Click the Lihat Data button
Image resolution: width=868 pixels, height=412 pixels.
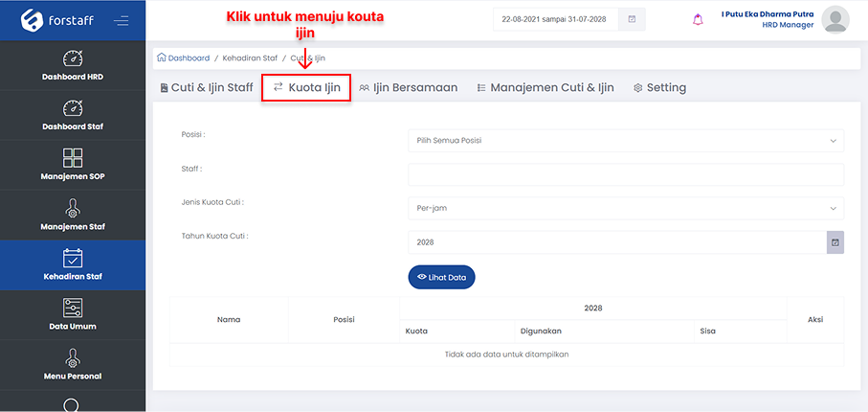coord(442,277)
